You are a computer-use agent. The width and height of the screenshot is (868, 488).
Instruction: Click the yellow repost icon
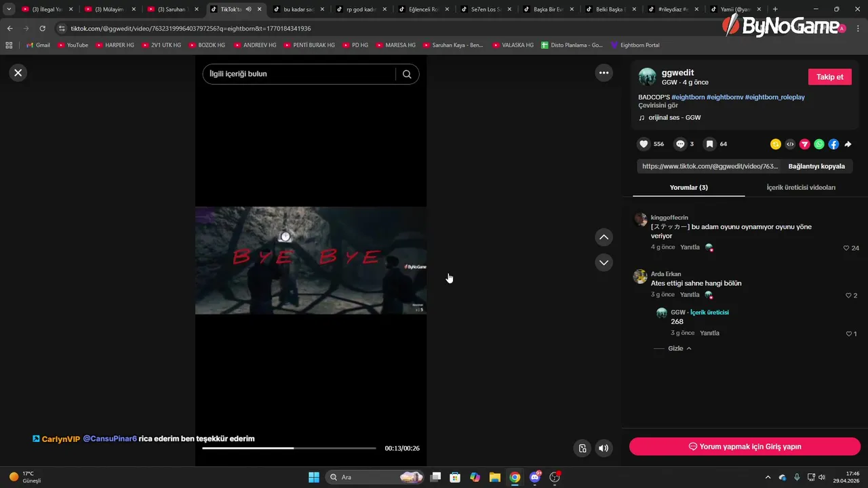[x=776, y=144]
